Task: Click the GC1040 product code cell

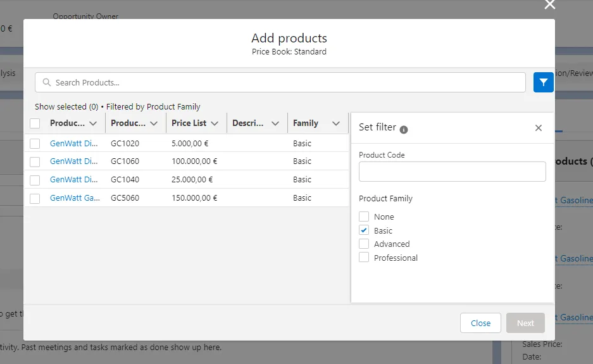Action: pos(125,179)
